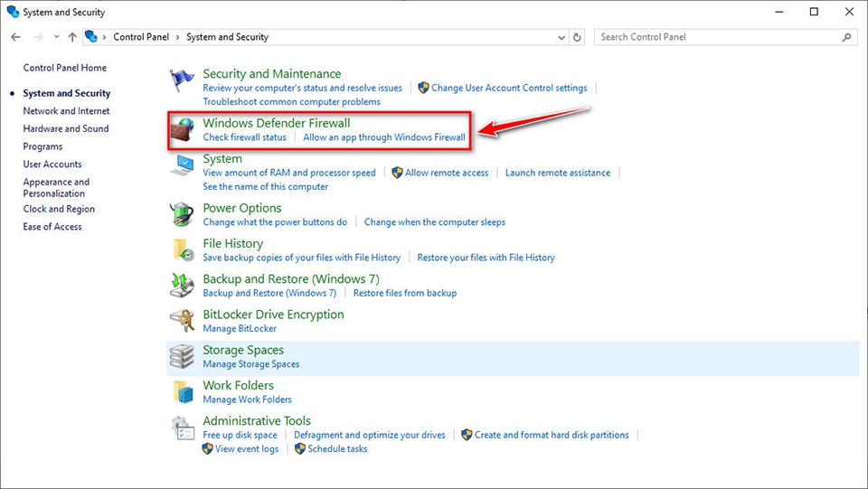The width and height of the screenshot is (868, 489).
Task: Click the Search Control Panel field
Action: [726, 37]
